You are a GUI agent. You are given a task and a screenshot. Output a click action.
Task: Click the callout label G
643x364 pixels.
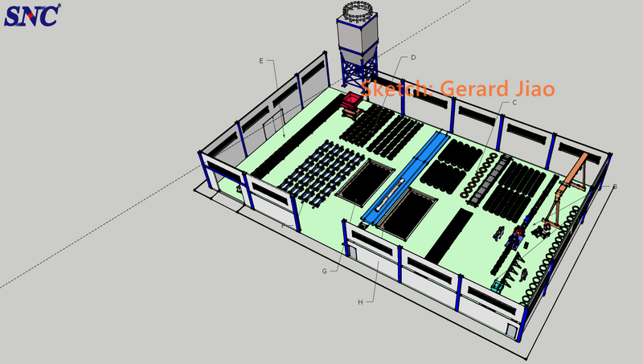(x=324, y=272)
